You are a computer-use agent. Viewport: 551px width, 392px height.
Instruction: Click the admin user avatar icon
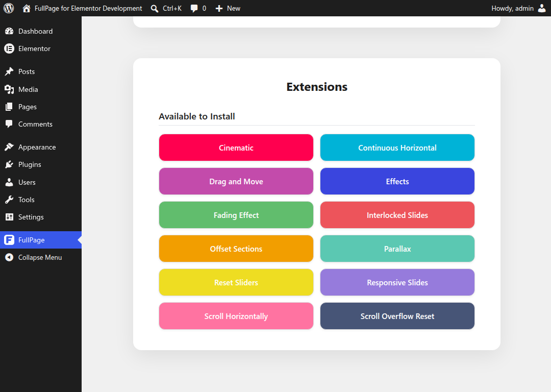pyautogui.click(x=542, y=8)
